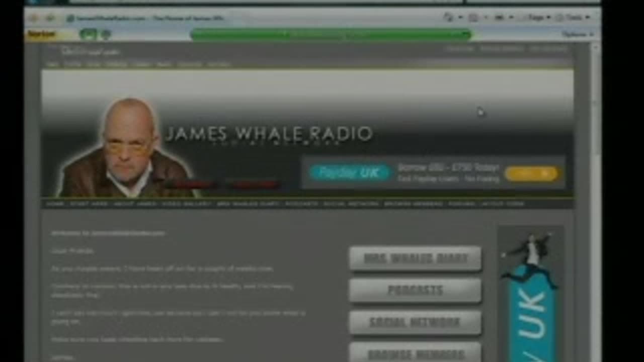Viewport: 644px width, 362px height.
Task: Click the green Norton toolbar bar
Action: pos(331,34)
